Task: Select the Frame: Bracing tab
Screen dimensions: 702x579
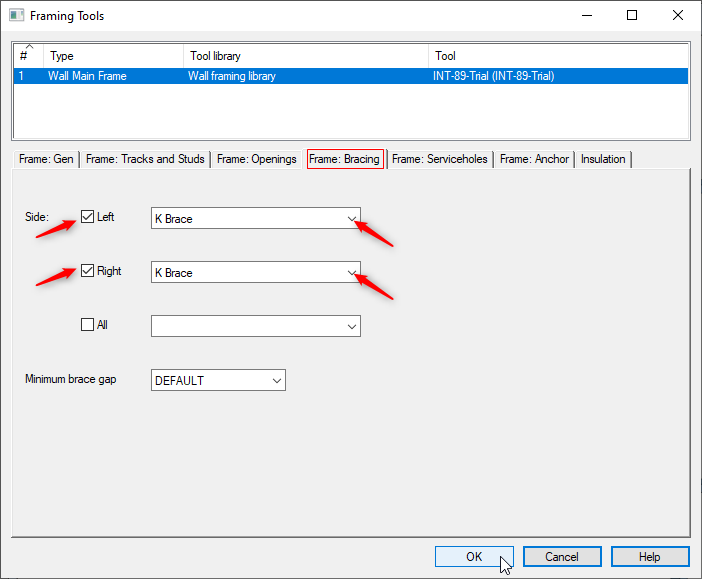Action: [344, 159]
